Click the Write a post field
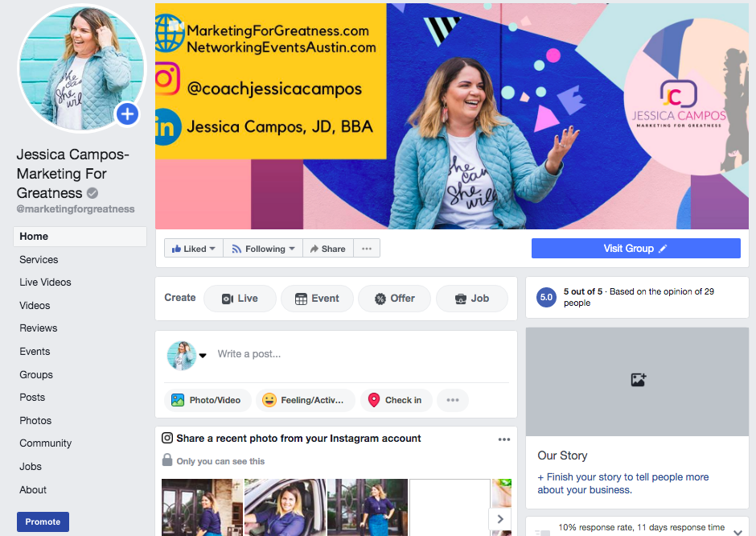756x536 pixels. point(249,354)
